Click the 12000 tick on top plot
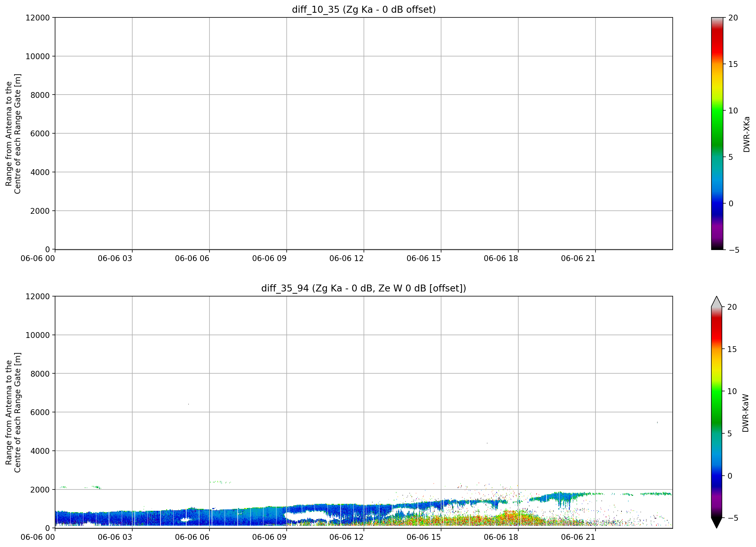Image resolution: width=756 pixels, height=547 pixels. (x=38, y=18)
